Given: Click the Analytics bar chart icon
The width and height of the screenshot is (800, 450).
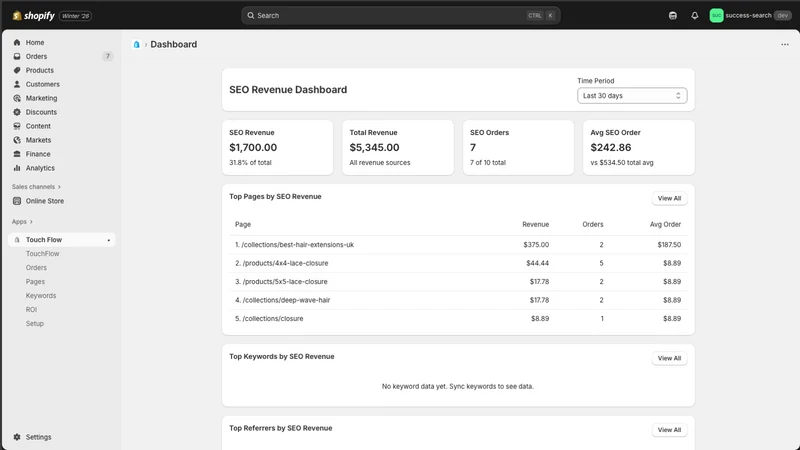Looking at the screenshot, I should 17,168.
